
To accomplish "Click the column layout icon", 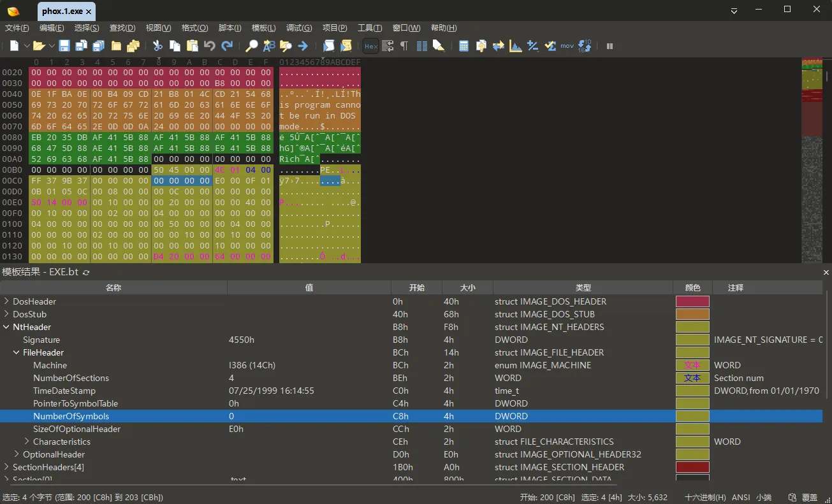I will pos(421,46).
